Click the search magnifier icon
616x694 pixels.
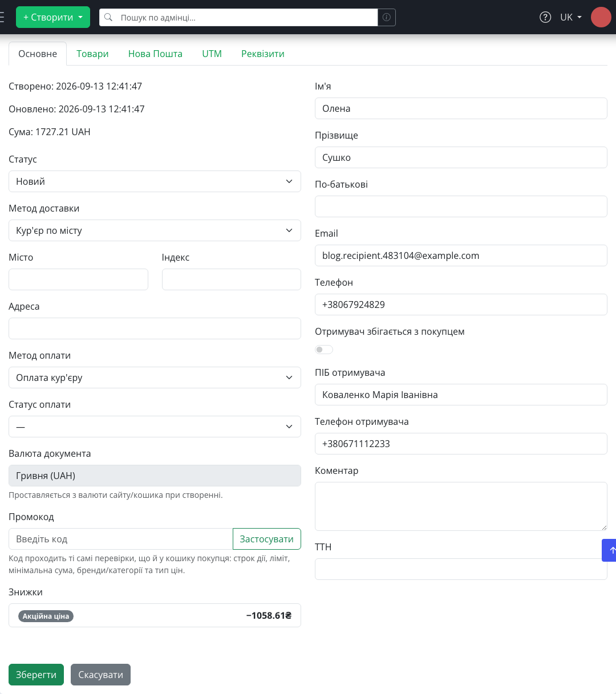(x=108, y=18)
